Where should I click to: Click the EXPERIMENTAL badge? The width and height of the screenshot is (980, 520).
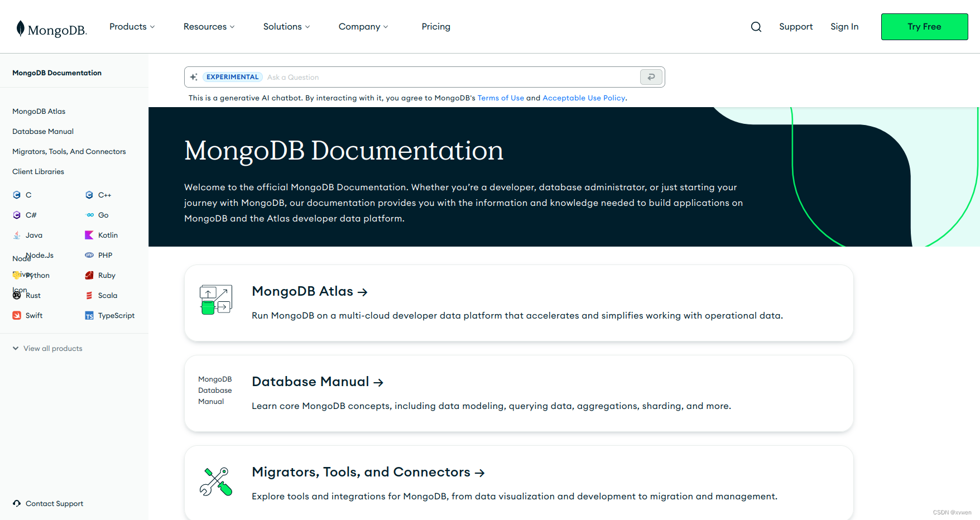pos(233,77)
